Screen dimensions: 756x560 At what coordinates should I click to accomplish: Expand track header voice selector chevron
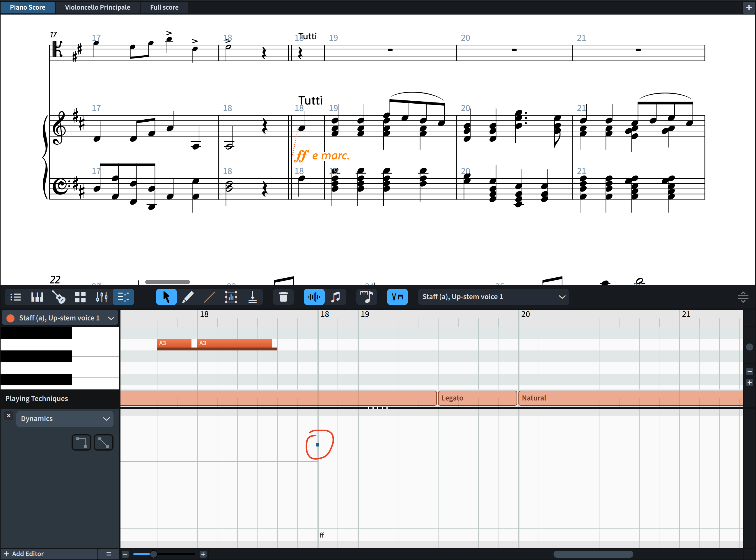click(x=111, y=318)
